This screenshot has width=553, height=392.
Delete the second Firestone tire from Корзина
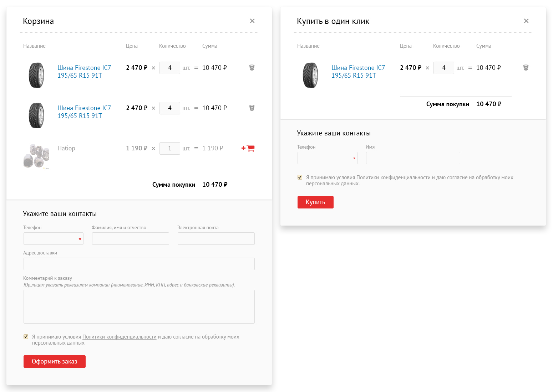coord(252,108)
